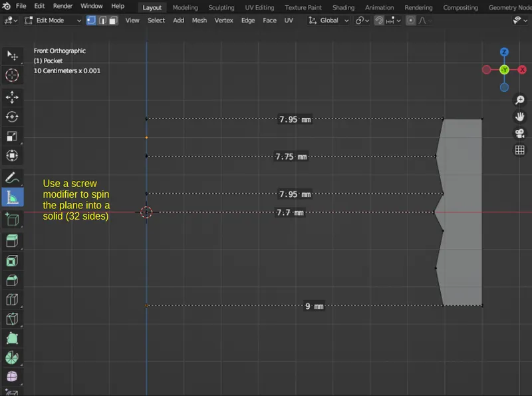Select the Bevel tool
The image size is (532, 396).
tap(12, 280)
